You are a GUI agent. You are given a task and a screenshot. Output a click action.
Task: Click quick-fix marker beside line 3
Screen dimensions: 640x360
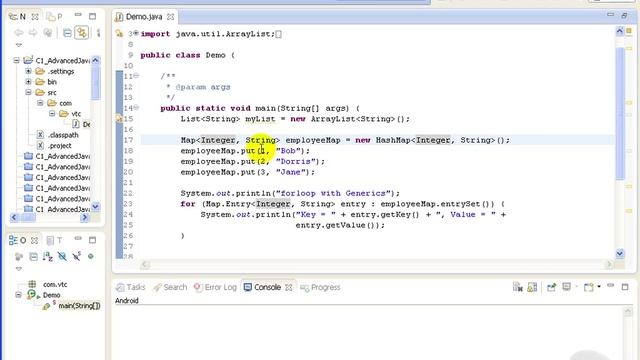point(119,33)
